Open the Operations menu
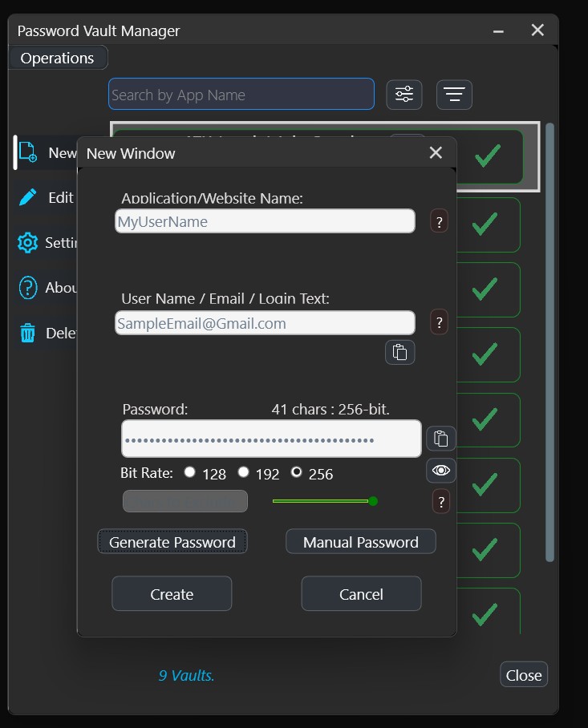The width and height of the screenshot is (588, 728). 57,58
